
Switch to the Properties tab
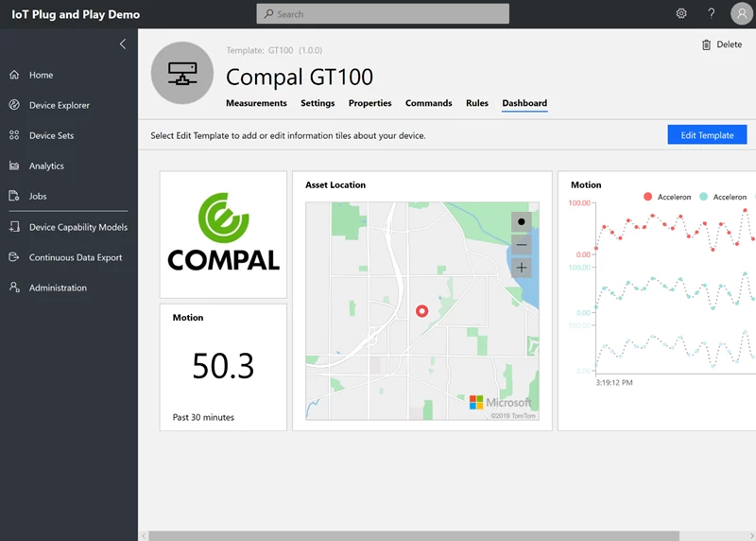(369, 103)
